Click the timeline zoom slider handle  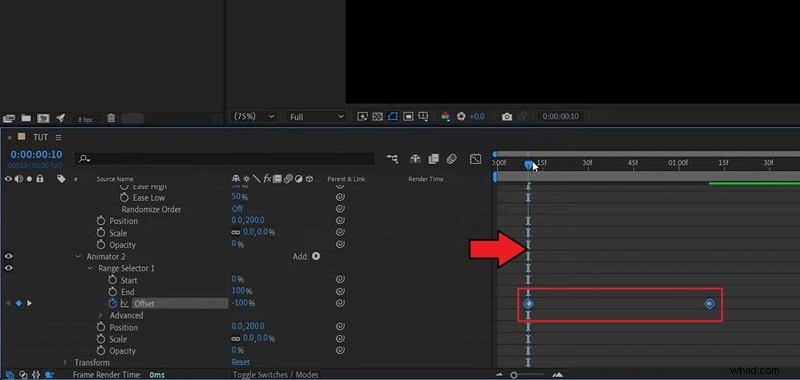point(514,375)
